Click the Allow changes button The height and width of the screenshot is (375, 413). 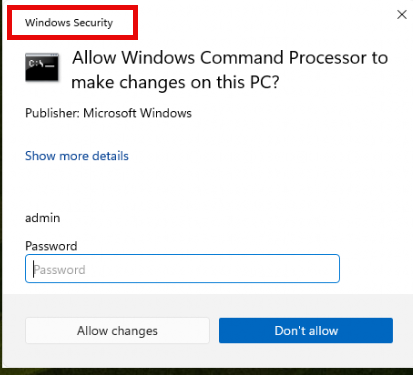(117, 330)
